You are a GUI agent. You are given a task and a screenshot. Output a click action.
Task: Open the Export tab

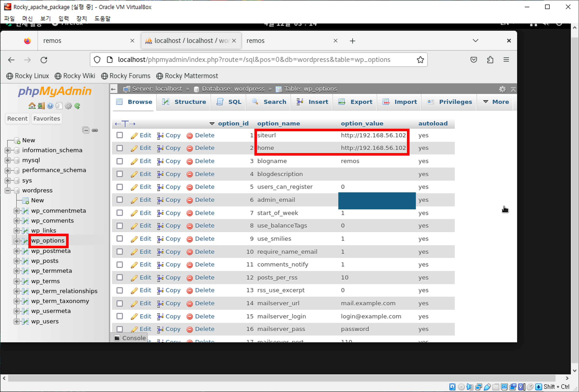pos(356,102)
